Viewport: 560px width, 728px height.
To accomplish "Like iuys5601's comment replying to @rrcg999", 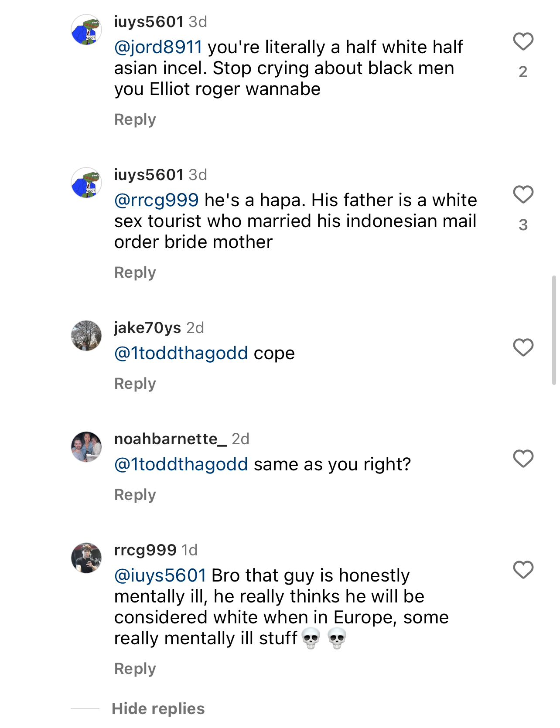I will coord(523,194).
